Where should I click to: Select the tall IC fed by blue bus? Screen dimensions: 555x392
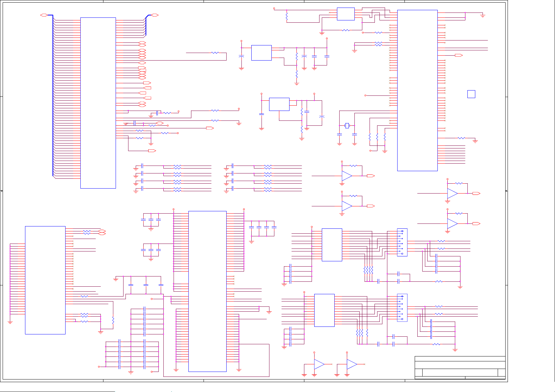coord(98,103)
